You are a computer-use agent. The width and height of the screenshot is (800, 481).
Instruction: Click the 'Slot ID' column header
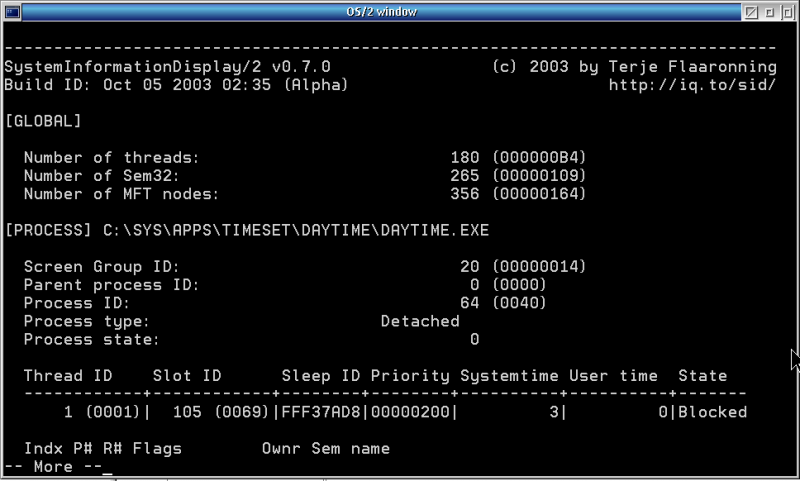tap(187, 375)
